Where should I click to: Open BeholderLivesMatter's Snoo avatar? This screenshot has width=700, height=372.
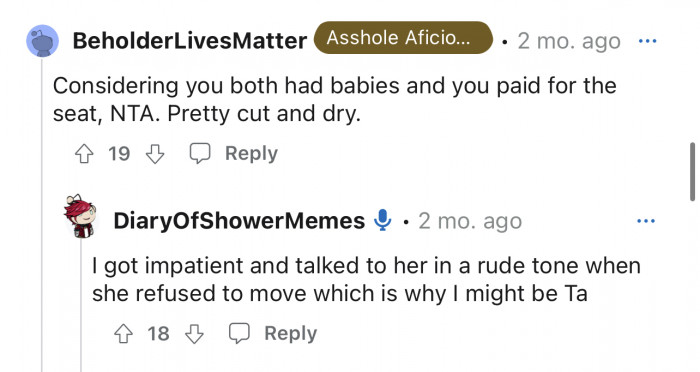click(x=43, y=41)
